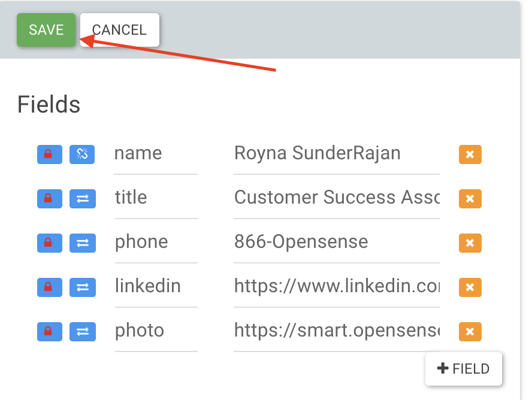Viewport: 532px width, 400px height.
Task: Click the CANCEL button
Action: pyautogui.click(x=120, y=30)
